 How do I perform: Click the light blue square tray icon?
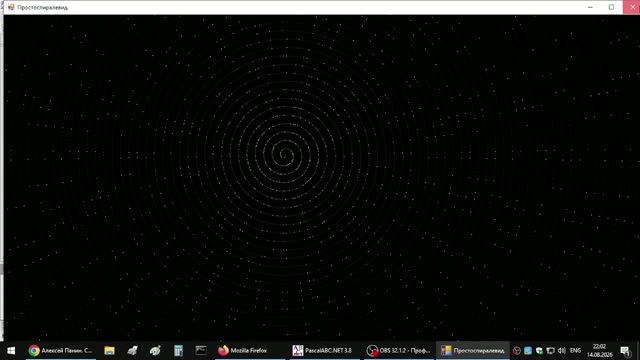point(528,351)
